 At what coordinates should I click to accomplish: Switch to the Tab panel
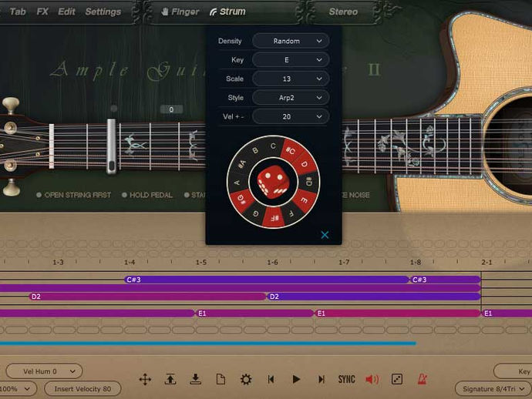tap(17, 12)
